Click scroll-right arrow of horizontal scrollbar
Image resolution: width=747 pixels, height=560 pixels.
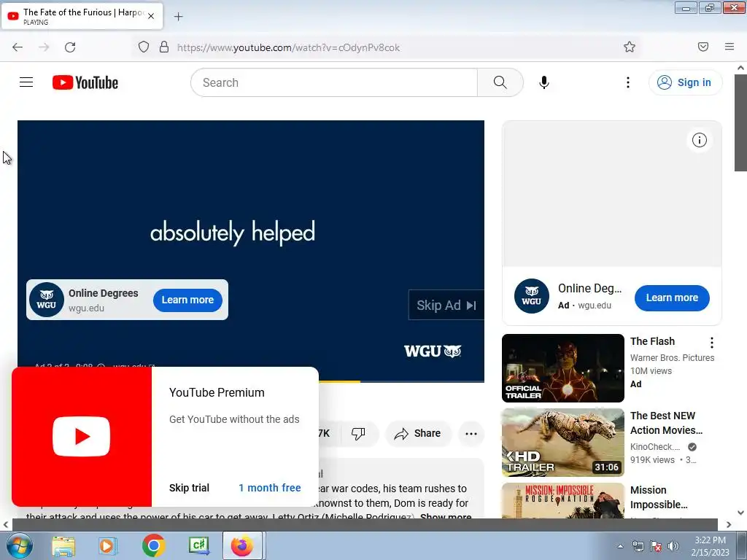[729, 524]
